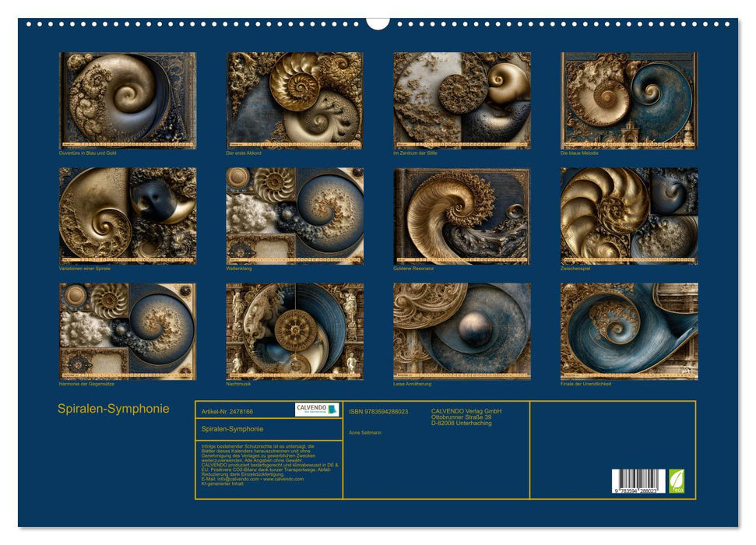Open the 'Finale der Unendlichkeit' image
The height and width of the screenshot is (545, 756).
tap(629, 332)
